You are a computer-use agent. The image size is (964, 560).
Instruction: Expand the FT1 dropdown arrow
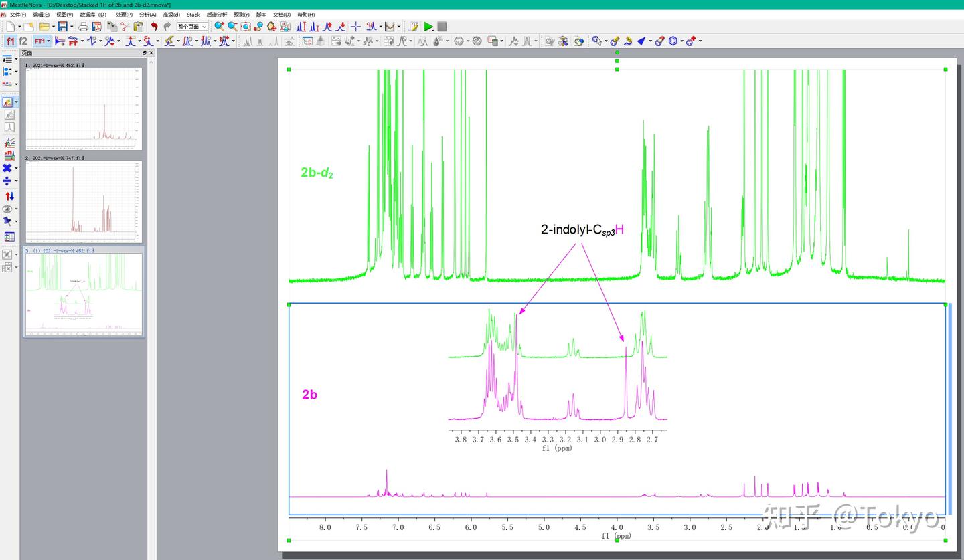point(49,41)
